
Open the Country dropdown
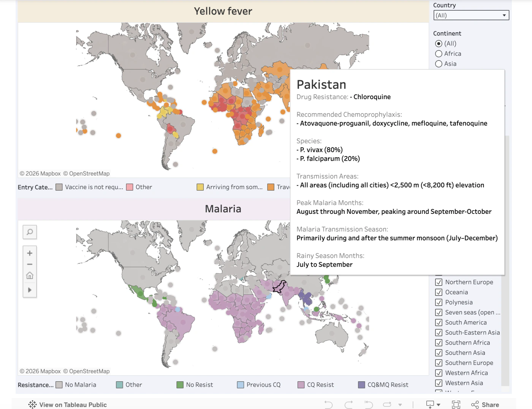click(x=471, y=15)
